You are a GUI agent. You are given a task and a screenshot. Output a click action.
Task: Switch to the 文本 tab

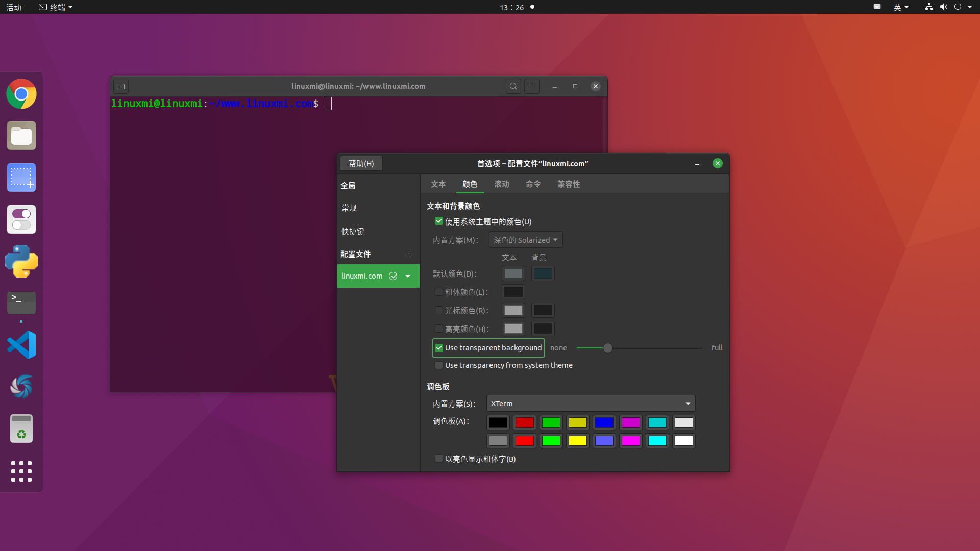(x=438, y=184)
